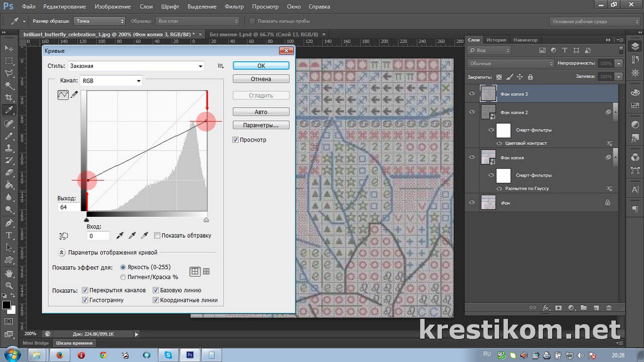
Task: Click the Photoshop icon in Windows taskbar
Action: 190,355
